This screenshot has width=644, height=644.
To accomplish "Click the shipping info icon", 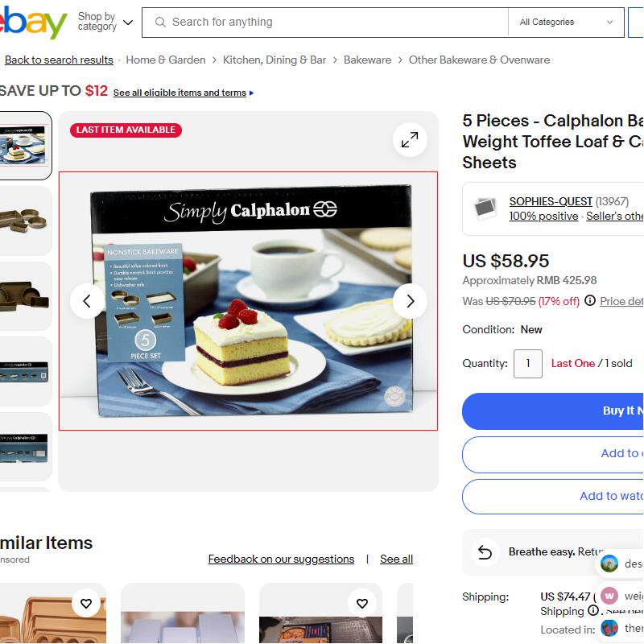I will 593,610.
